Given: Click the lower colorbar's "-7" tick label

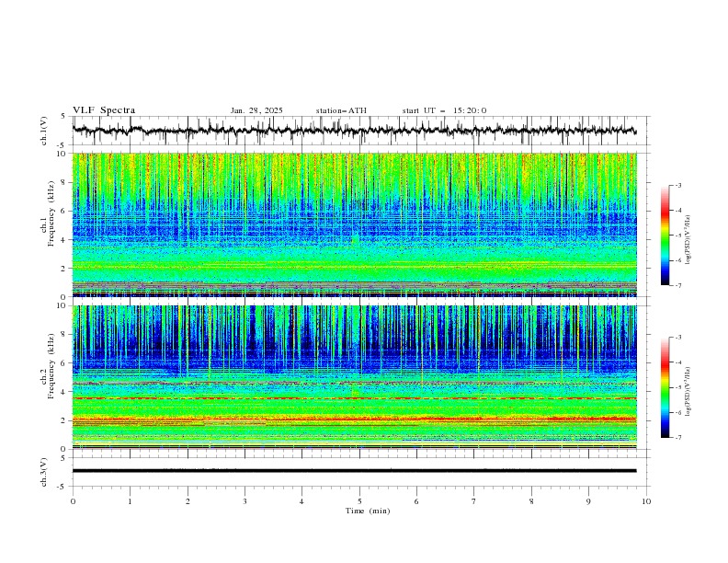Looking at the screenshot, I should [x=677, y=438].
